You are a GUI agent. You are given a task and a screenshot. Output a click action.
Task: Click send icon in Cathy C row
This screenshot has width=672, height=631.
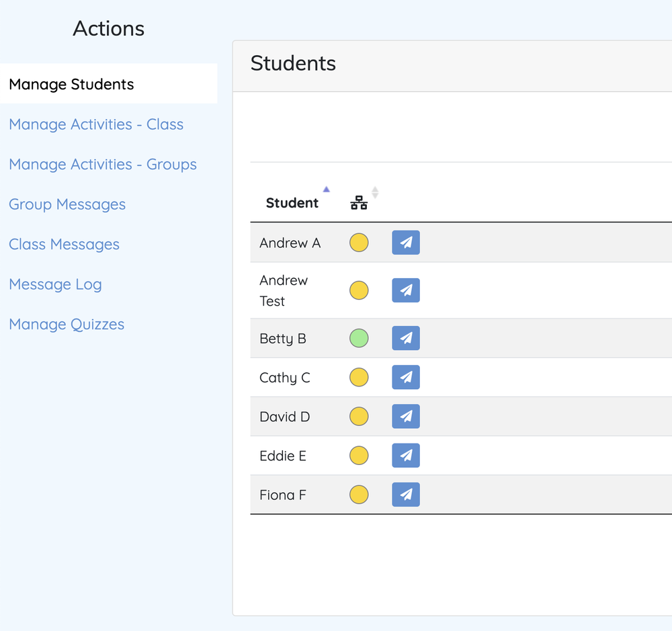[405, 377]
